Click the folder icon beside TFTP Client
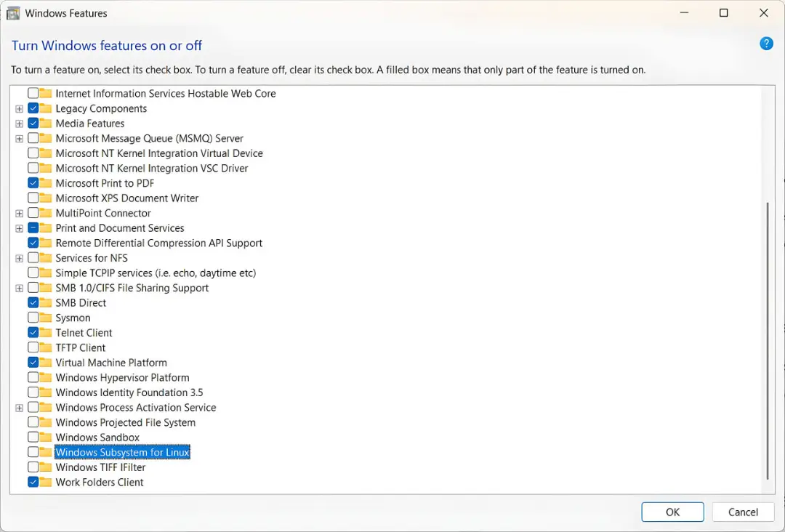The height and width of the screenshot is (532, 785). (46, 347)
